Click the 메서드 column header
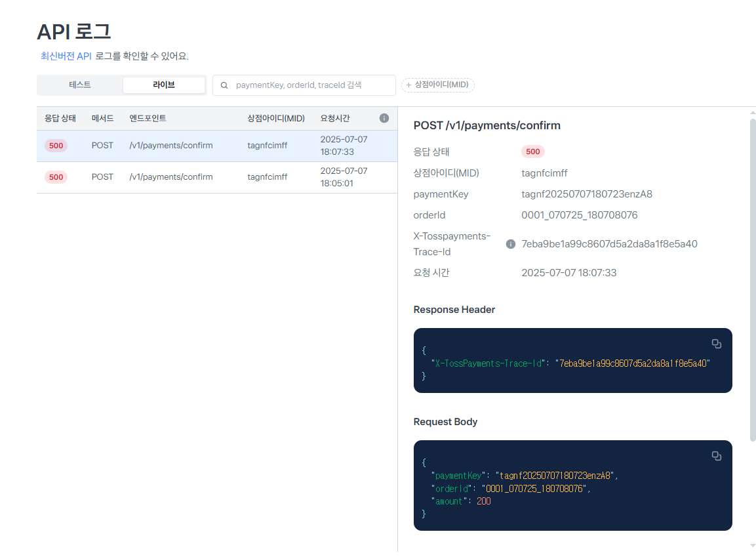This screenshot has height=557, width=756. pyautogui.click(x=103, y=118)
